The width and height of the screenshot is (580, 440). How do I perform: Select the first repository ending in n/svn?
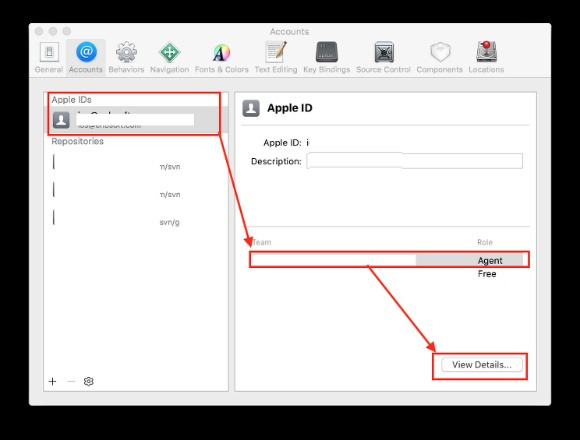pos(136,163)
